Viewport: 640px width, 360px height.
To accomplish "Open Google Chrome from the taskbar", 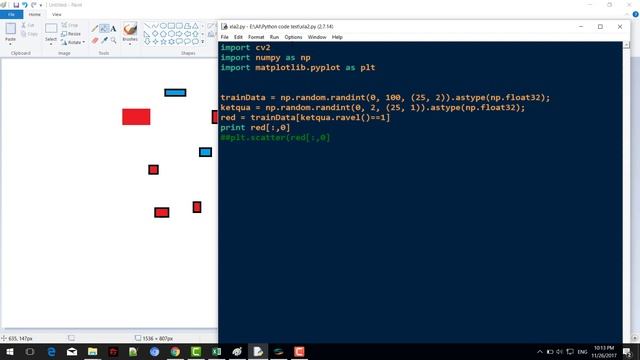I will point(175,351).
